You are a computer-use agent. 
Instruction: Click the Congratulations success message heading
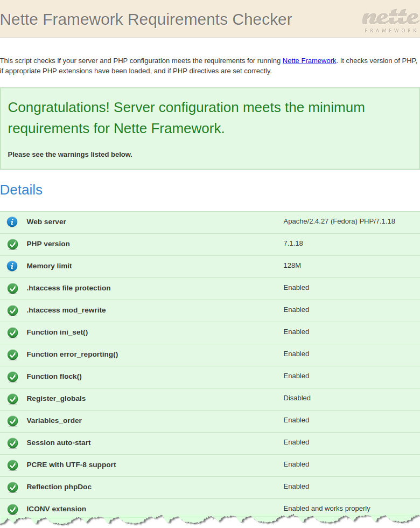click(186, 118)
